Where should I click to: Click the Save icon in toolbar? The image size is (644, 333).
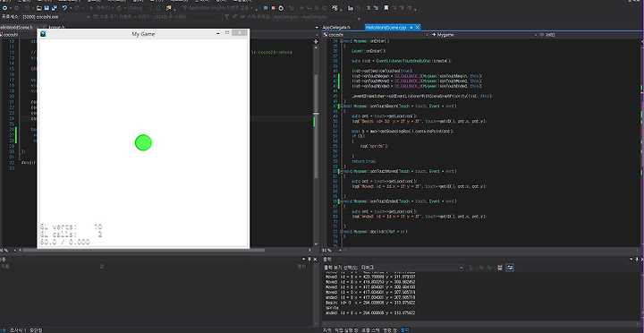click(47, 8)
